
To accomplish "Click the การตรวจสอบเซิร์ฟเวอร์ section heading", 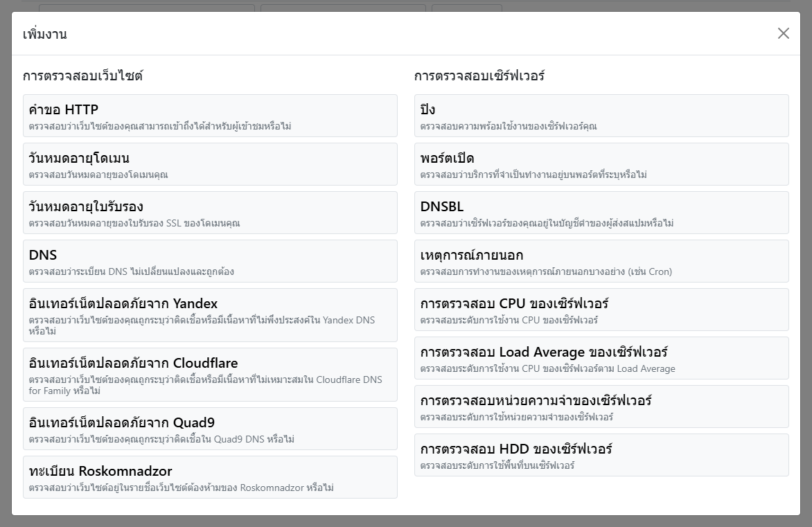I will click(479, 76).
